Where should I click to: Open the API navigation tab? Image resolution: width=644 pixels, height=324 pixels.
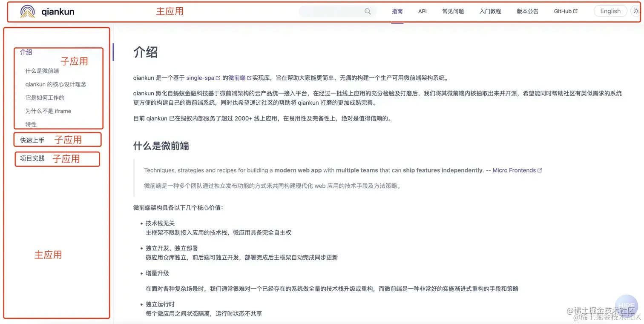point(423,11)
